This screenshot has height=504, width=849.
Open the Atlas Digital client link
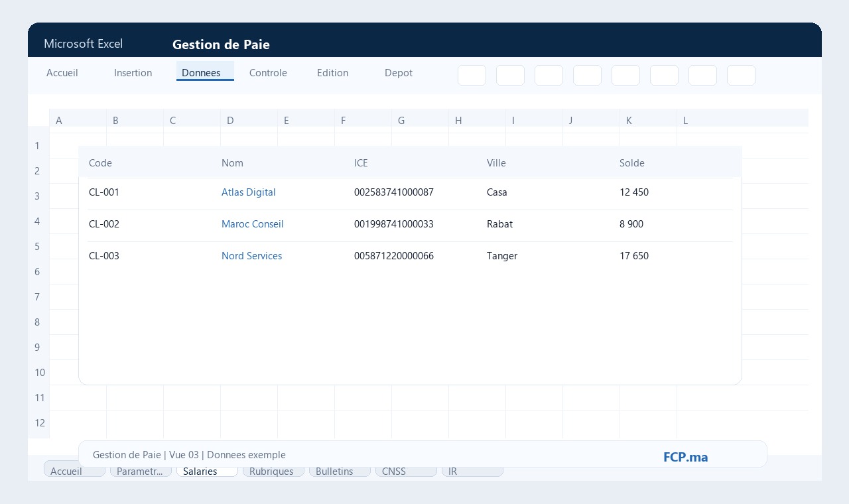(248, 192)
